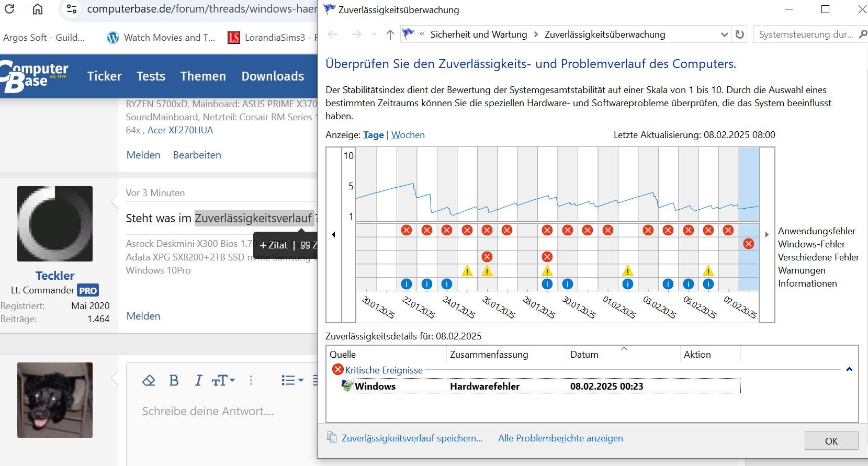Click the search magnifier in Systemsteuerung field

coord(862,35)
